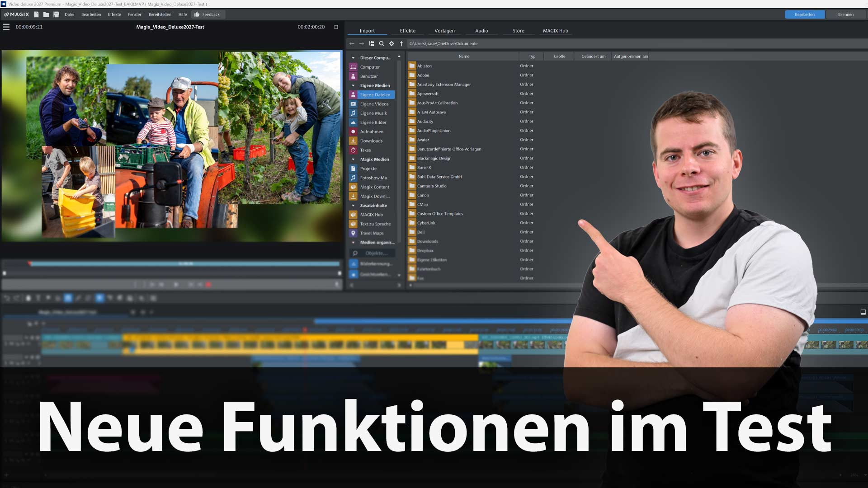Select the Custom Office Templates folder

440,214
